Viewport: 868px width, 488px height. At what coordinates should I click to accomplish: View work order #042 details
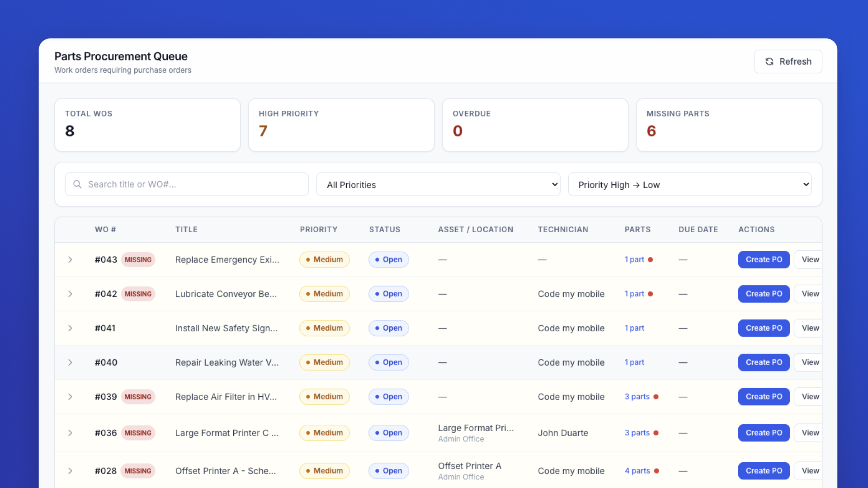click(810, 294)
